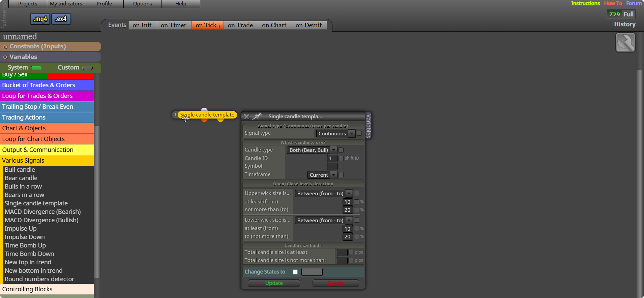This screenshot has height=298, width=644.
Task: Enable the Change Status to checkbox
Action: point(295,272)
